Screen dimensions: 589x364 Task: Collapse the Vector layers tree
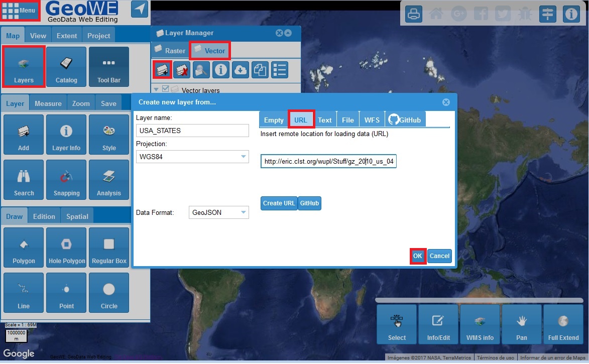(156, 88)
